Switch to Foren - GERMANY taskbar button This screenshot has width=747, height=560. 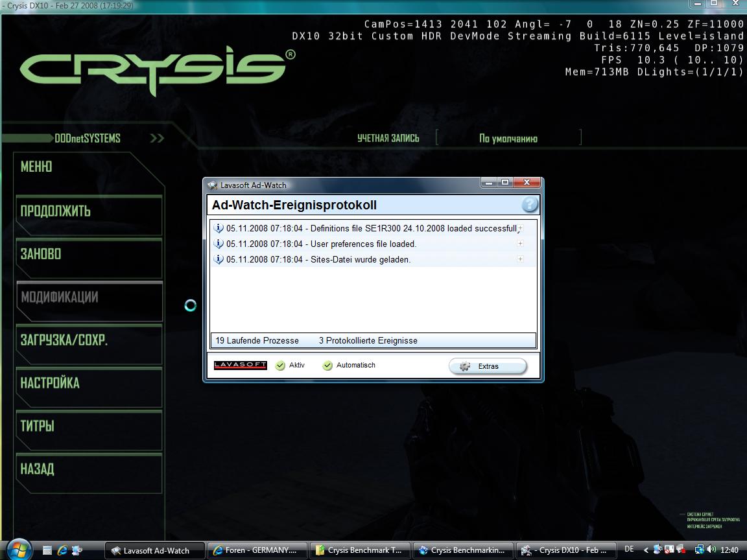tap(257, 550)
